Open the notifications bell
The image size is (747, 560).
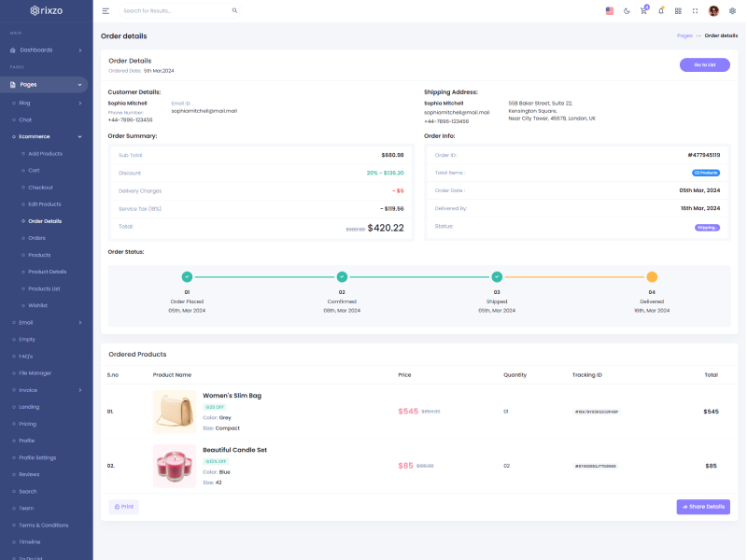(x=661, y=11)
